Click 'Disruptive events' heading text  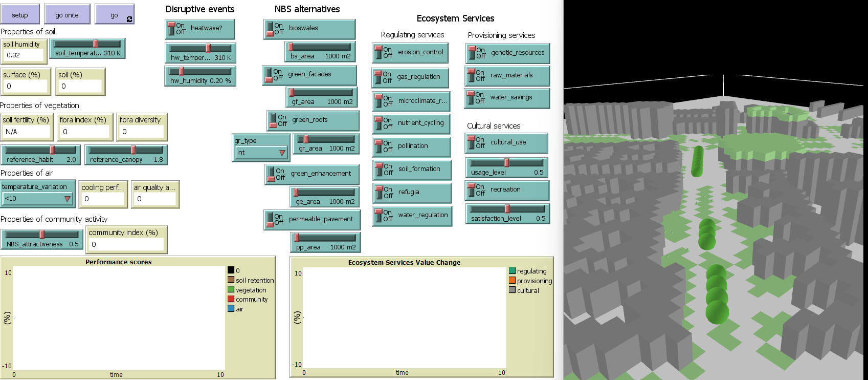200,9
